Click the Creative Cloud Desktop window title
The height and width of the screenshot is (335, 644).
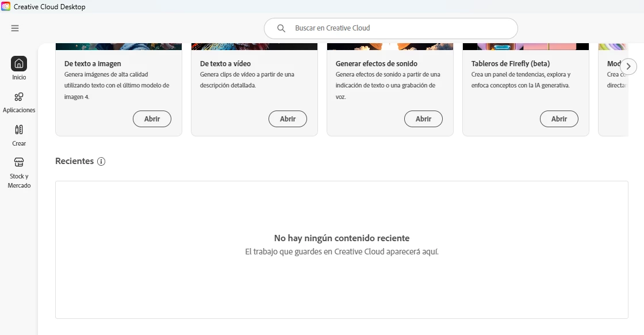click(49, 6)
